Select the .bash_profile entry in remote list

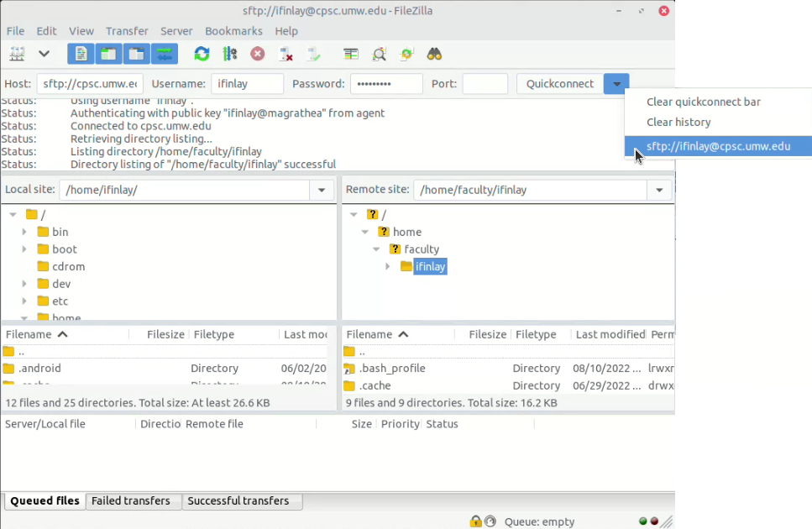click(509, 369)
